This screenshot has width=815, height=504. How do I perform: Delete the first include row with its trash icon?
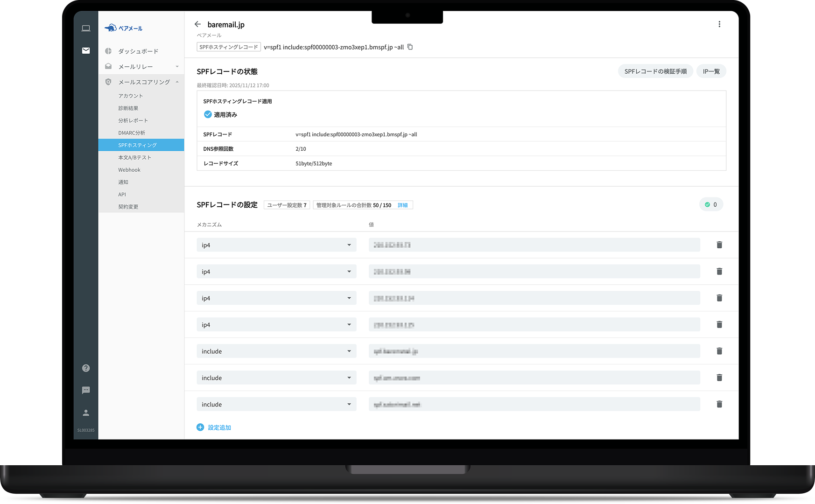(719, 351)
